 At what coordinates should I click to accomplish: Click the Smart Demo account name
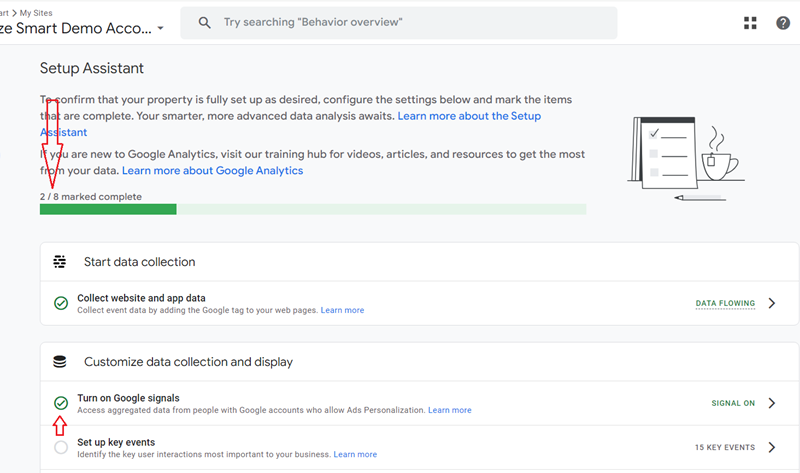[76, 28]
